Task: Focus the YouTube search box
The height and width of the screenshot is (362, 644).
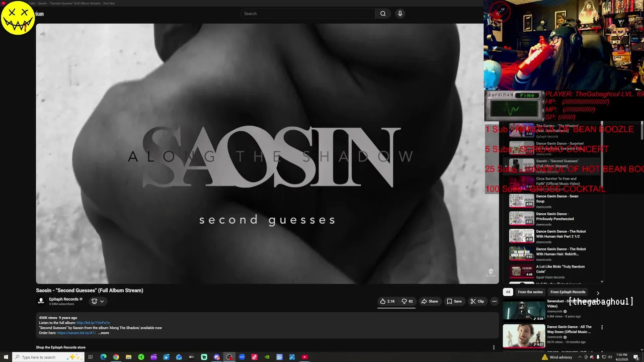Action: (x=308, y=14)
